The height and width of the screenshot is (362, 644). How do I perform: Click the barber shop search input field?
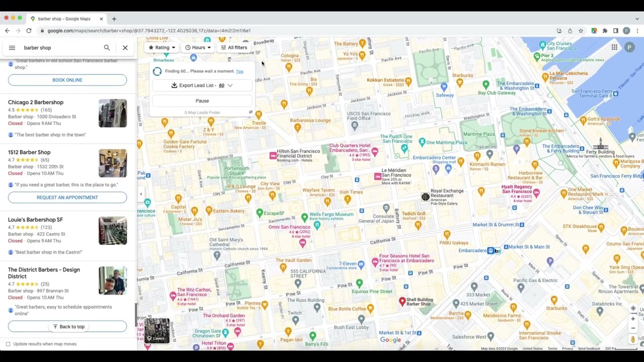click(60, 48)
